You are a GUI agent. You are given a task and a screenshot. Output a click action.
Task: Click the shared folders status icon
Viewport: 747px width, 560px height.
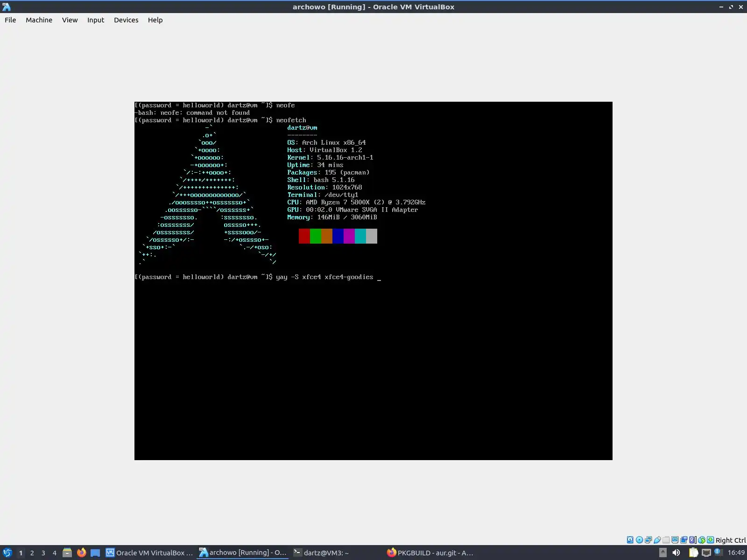[666, 540]
